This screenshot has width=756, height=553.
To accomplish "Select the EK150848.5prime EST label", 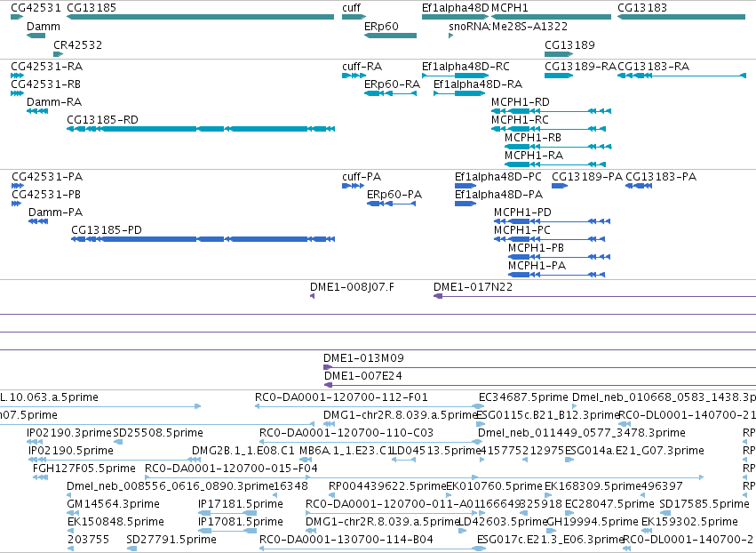I will [x=115, y=522].
